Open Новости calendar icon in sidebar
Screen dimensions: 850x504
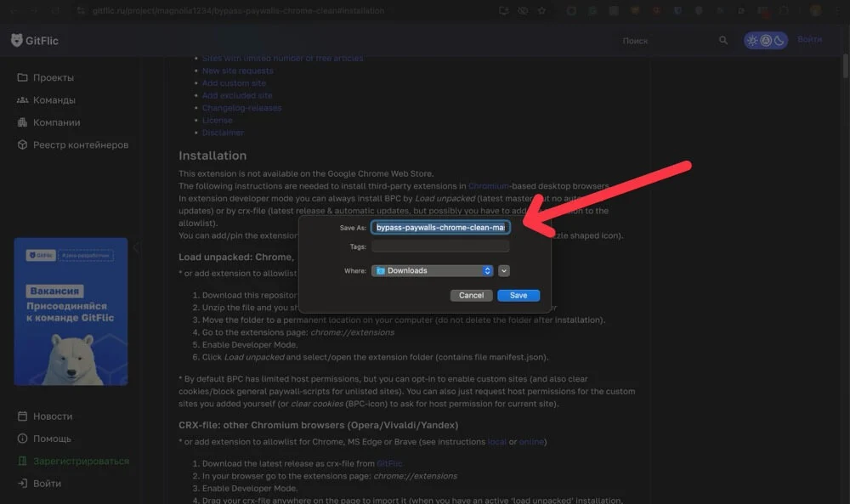point(22,416)
